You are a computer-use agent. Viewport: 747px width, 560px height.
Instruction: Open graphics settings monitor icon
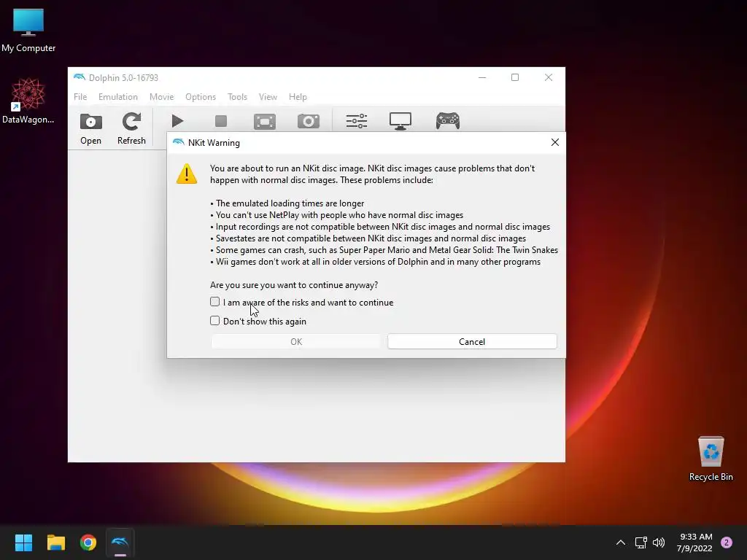point(400,121)
